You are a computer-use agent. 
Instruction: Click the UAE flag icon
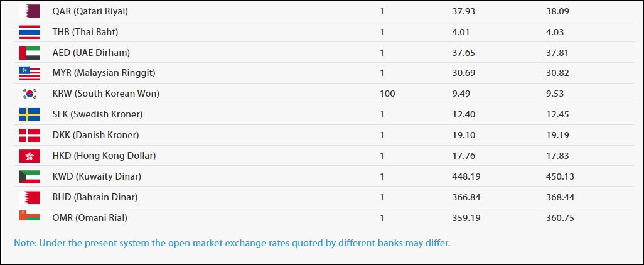tap(30, 53)
